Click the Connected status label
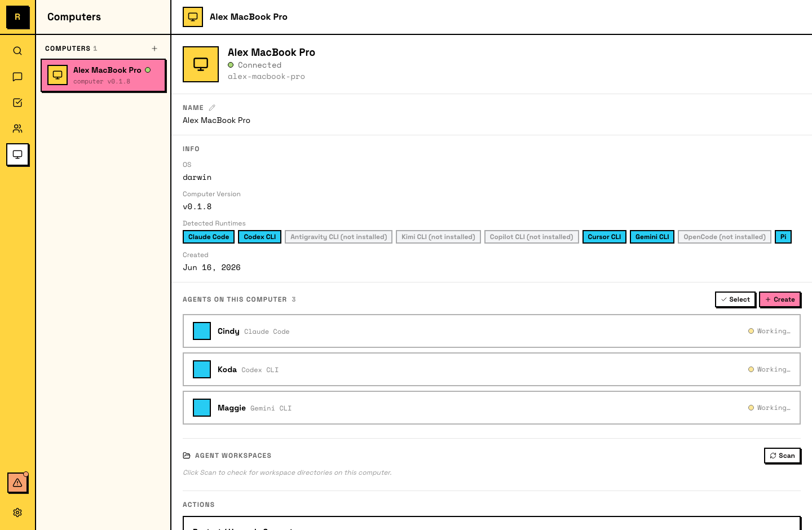 pos(259,65)
